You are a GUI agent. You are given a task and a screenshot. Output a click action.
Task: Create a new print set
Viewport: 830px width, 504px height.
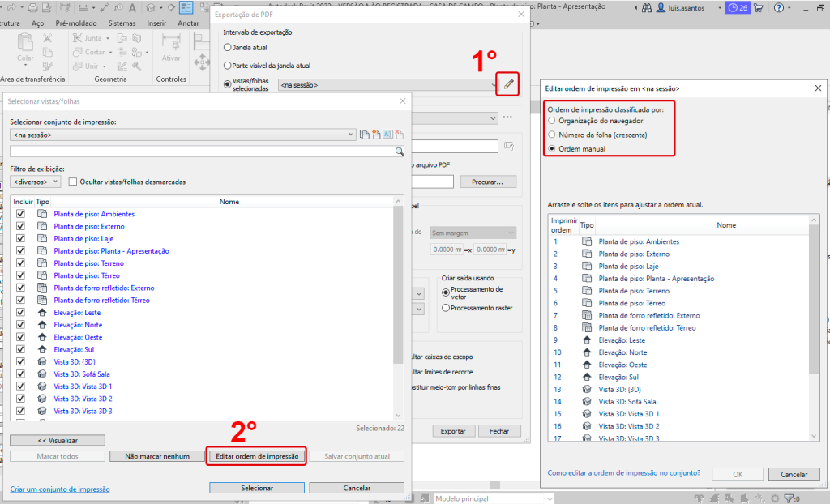pyautogui.click(x=377, y=135)
